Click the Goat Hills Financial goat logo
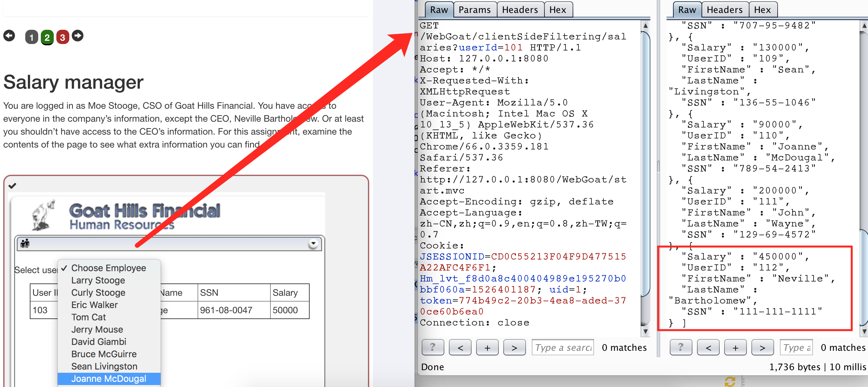This screenshot has width=868, height=387. [44, 216]
